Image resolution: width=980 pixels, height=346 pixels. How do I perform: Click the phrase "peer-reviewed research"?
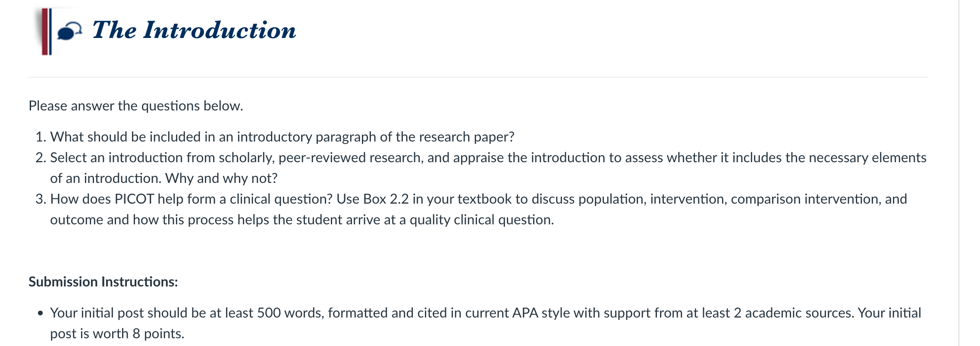click(x=350, y=157)
